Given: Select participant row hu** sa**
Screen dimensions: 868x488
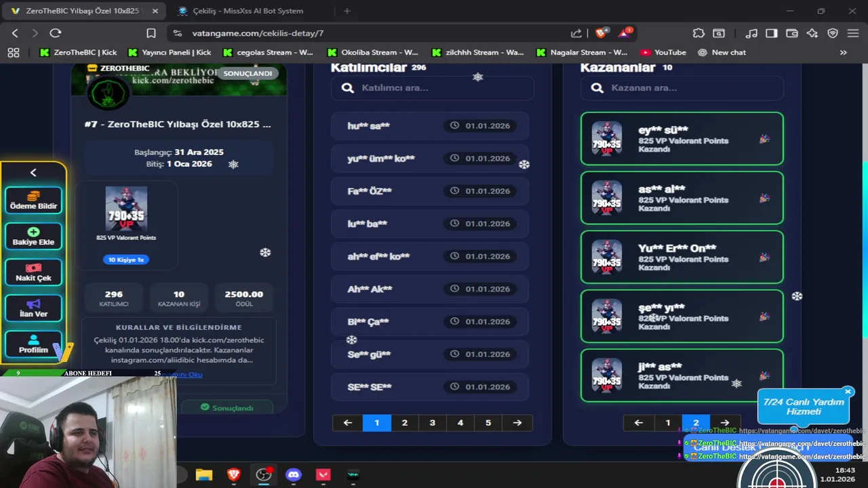Looking at the screenshot, I should [430, 125].
